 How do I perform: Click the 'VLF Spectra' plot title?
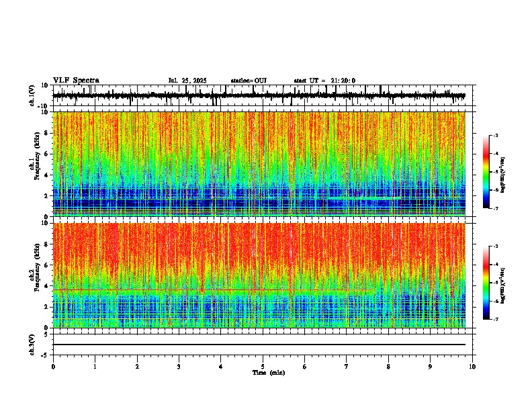[76, 81]
